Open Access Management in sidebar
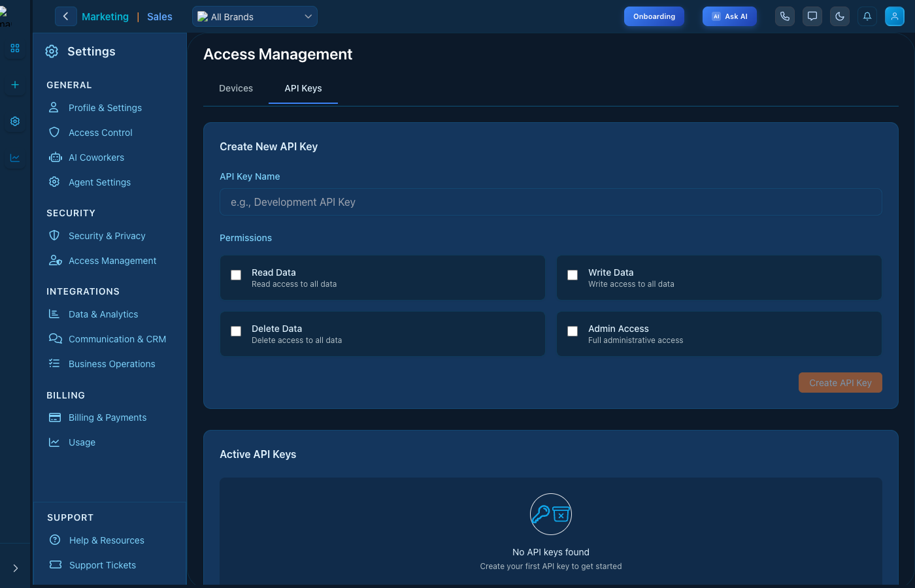This screenshot has height=588, width=915. coord(112,261)
